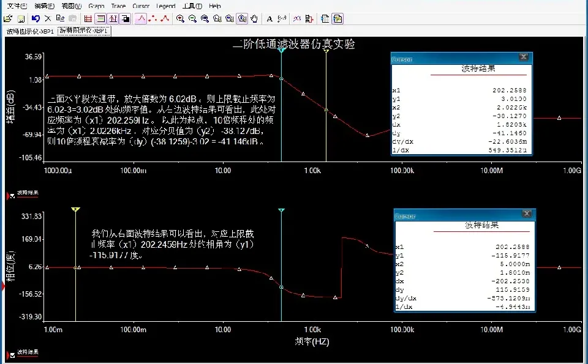
Task: Click the third magnifier zoom-area icon
Action: pos(205,18)
